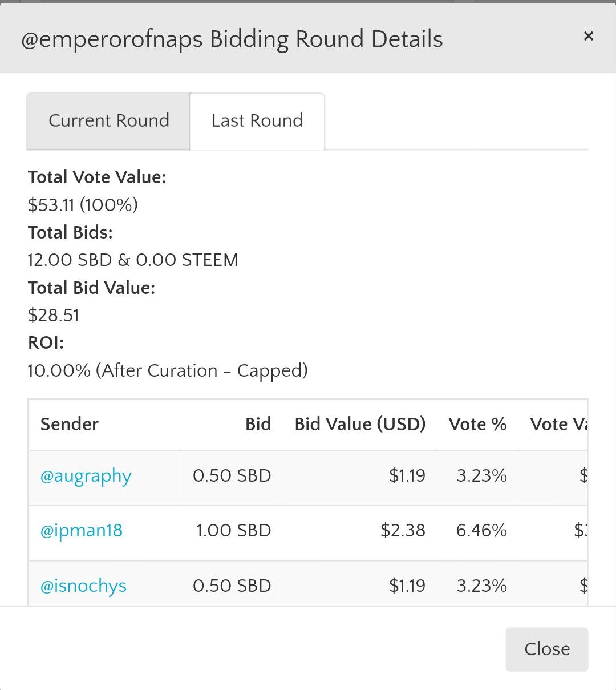Click the $28.51 total bid value text
Image resolution: width=616 pixels, height=690 pixels.
coord(54,315)
